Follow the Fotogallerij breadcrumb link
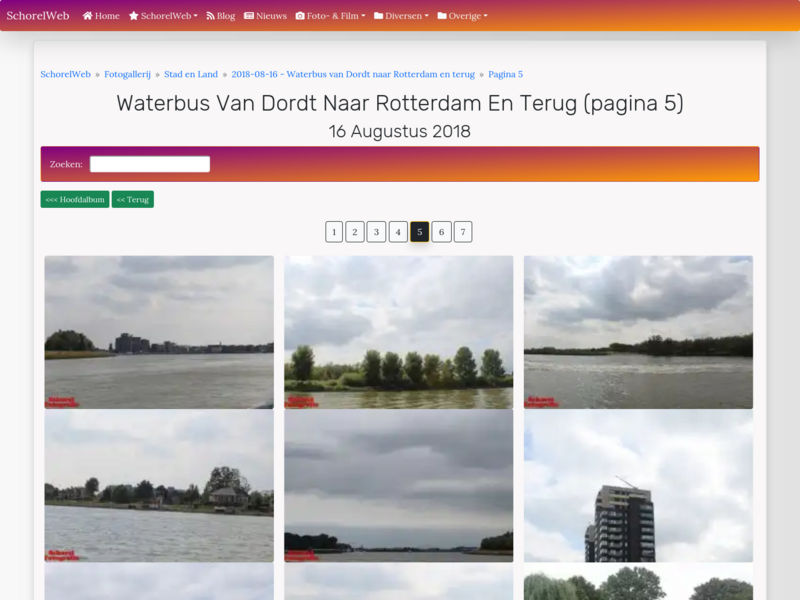The height and width of the screenshot is (600, 800). [127, 74]
